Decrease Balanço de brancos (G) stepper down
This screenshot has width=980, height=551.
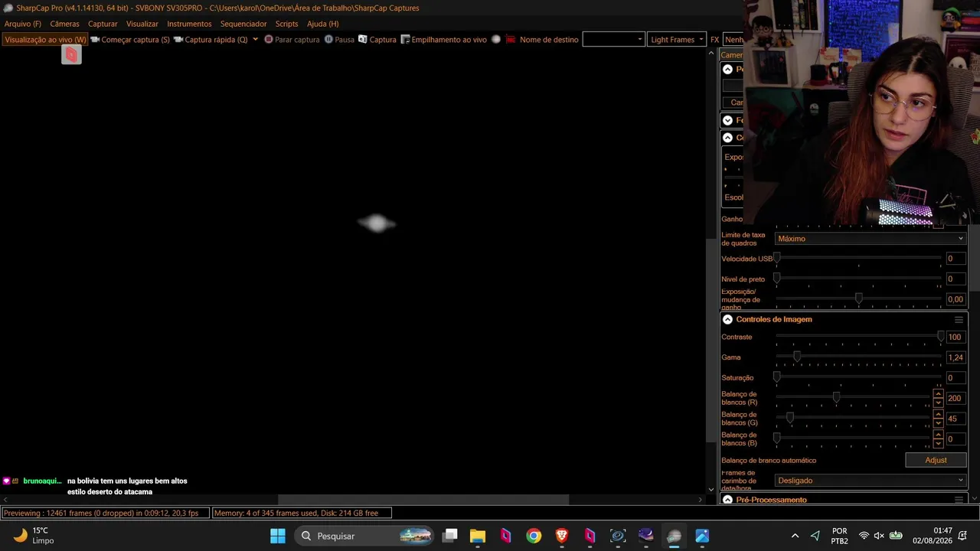938,422
